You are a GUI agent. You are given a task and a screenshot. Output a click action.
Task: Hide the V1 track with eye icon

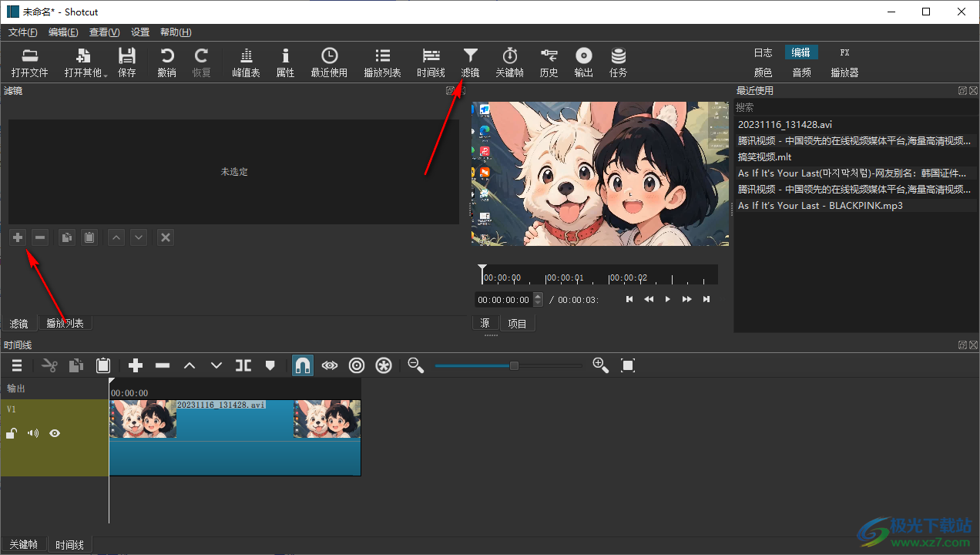click(x=55, y=433)
